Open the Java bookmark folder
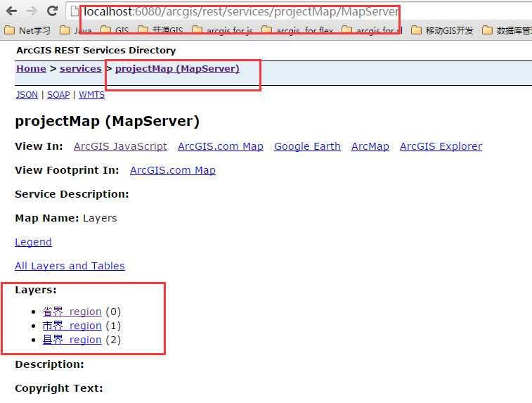Viewport: 532px width, 403px height. (76, 30)
